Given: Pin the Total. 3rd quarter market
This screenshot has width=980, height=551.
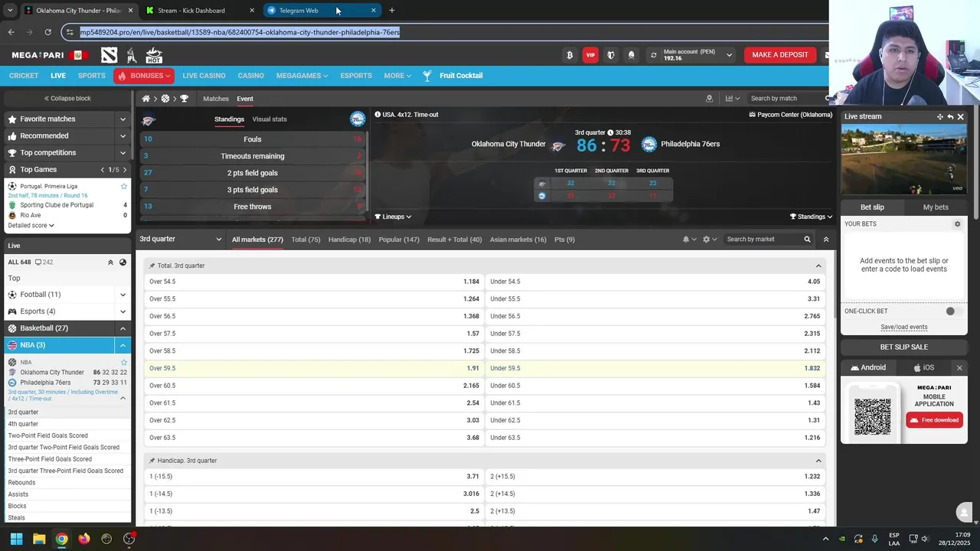Looking at the screenshot, I should 152,266.
